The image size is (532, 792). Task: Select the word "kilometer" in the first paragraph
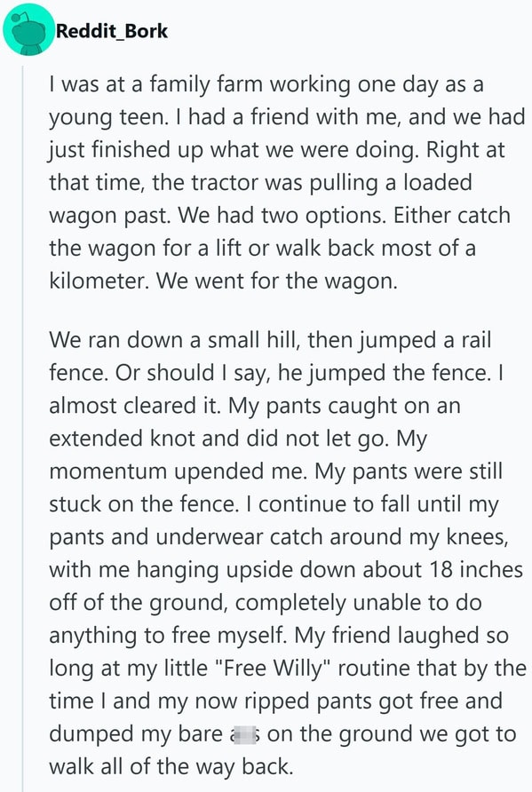click(99, 281)
